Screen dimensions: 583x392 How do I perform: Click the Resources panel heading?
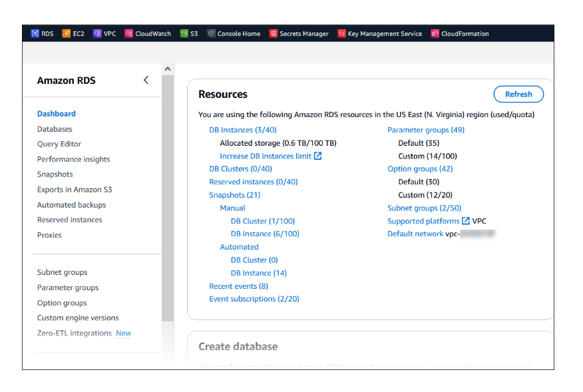[x=223, y=94]
